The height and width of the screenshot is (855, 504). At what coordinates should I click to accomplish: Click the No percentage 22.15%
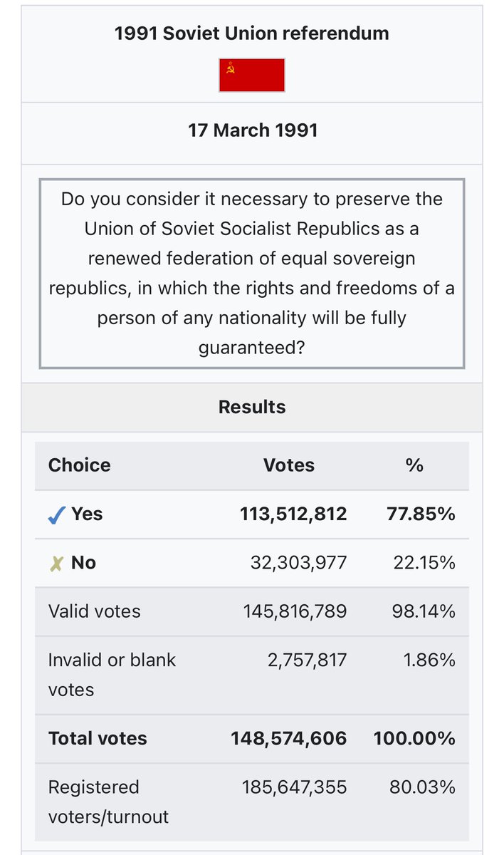(x=424, y=563)
